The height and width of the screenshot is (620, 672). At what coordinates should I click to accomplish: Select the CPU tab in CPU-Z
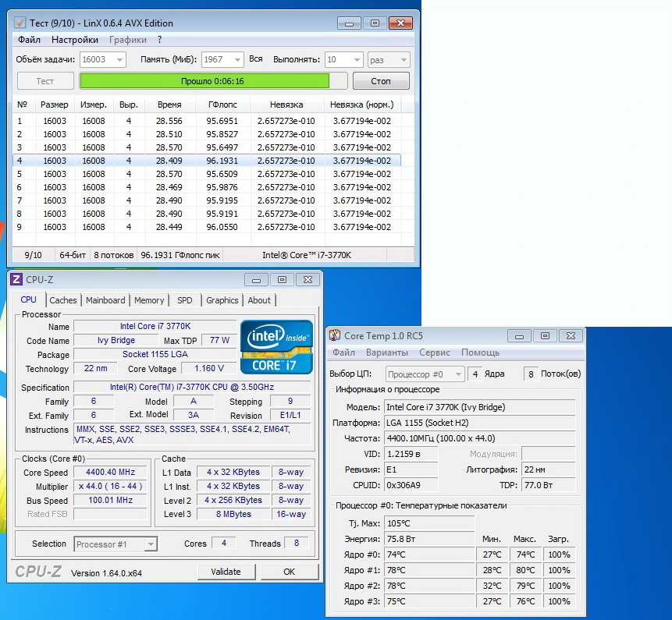pos(29,299)
